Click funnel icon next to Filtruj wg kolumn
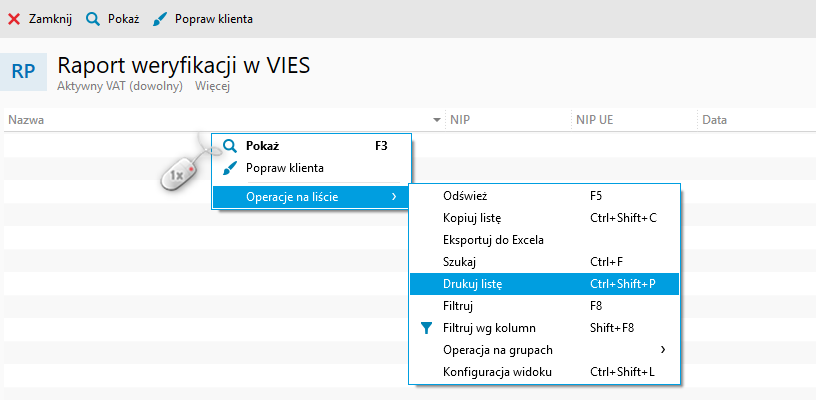The width and height of the screenshot is (816, 400). [x=426, y=327]
